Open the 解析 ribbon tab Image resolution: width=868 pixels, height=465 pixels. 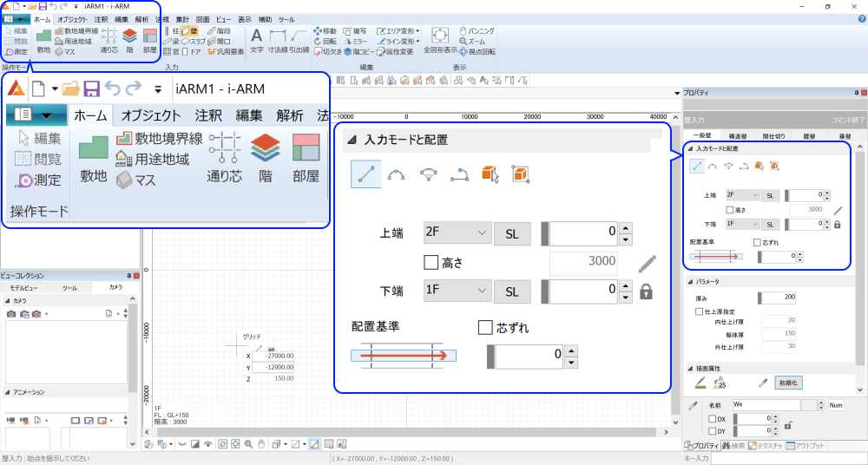[141, 19]
